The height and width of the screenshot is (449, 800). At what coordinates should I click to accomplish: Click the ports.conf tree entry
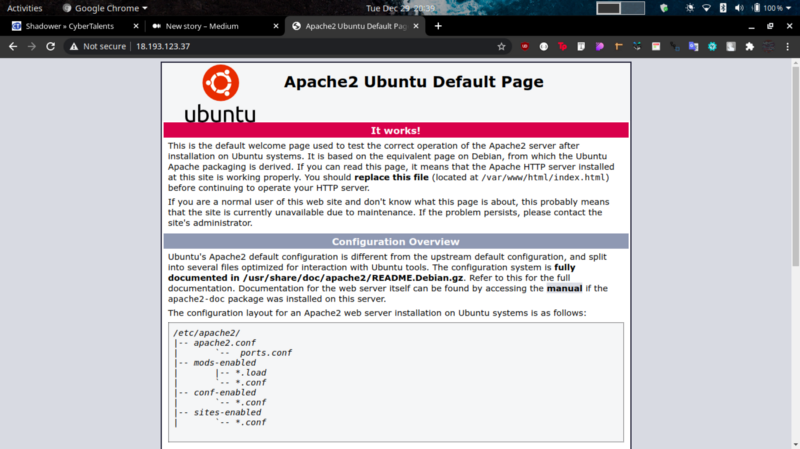266,353
